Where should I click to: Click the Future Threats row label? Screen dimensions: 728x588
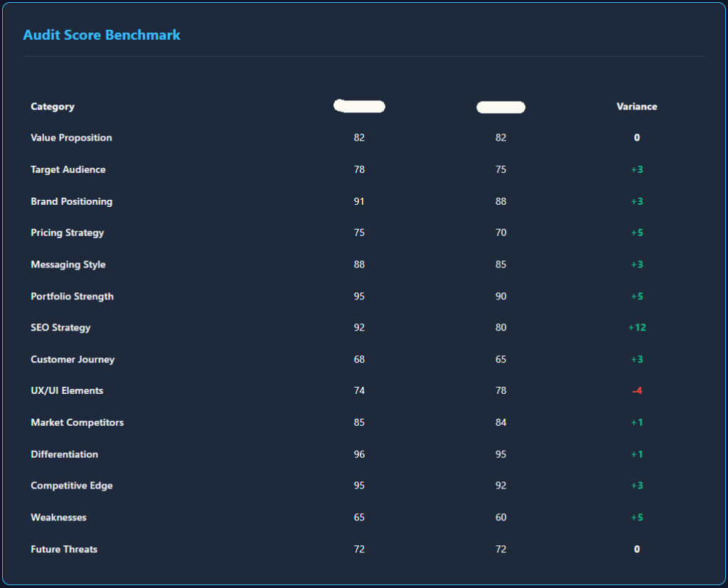point(64,549)
